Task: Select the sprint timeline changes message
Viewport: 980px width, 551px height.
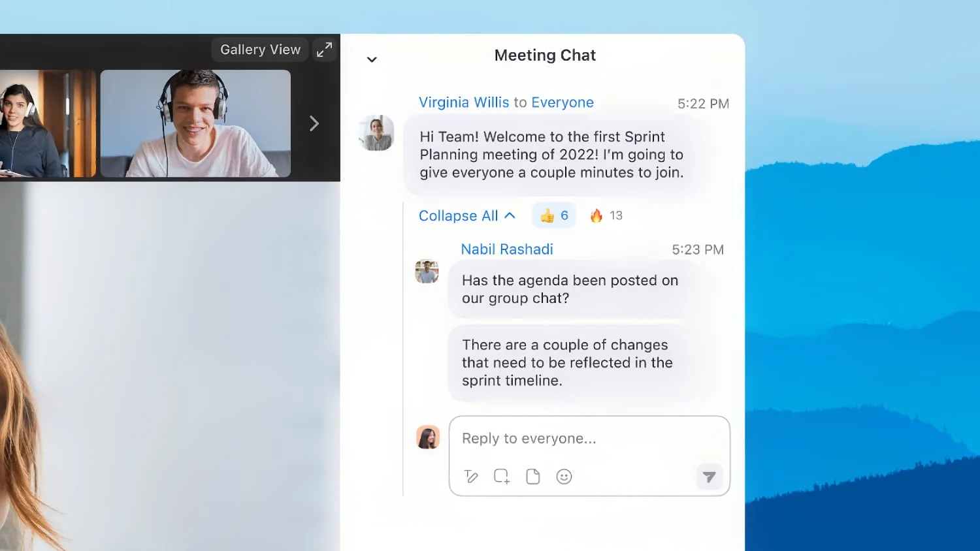Action: pyautogui.click(x=566, y=362)
